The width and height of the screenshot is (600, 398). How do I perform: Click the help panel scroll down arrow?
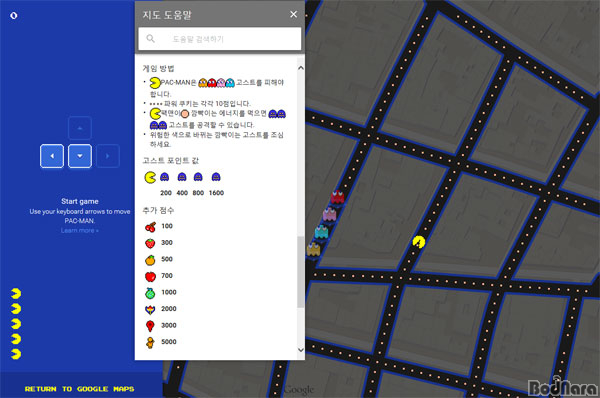[301, 350]
